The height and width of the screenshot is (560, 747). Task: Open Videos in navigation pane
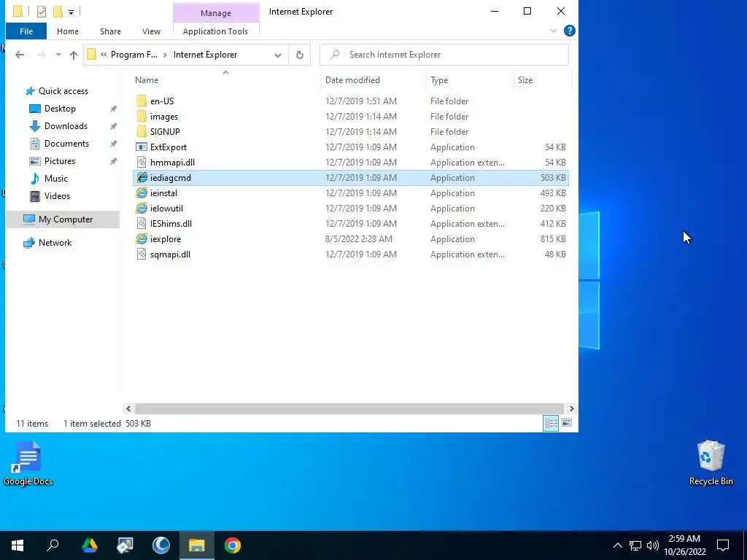click(57, 196)
